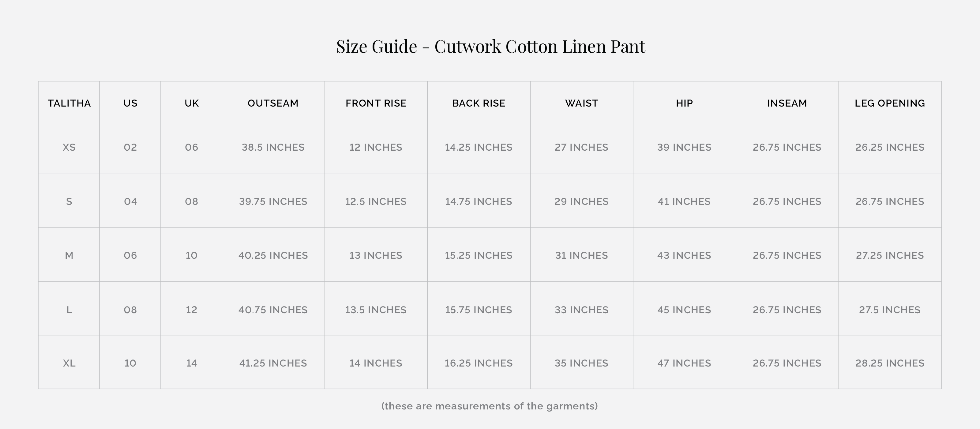Click the 38.5 INCHES outseam cell
Screen dimensions: 980x429
[273, 147]
